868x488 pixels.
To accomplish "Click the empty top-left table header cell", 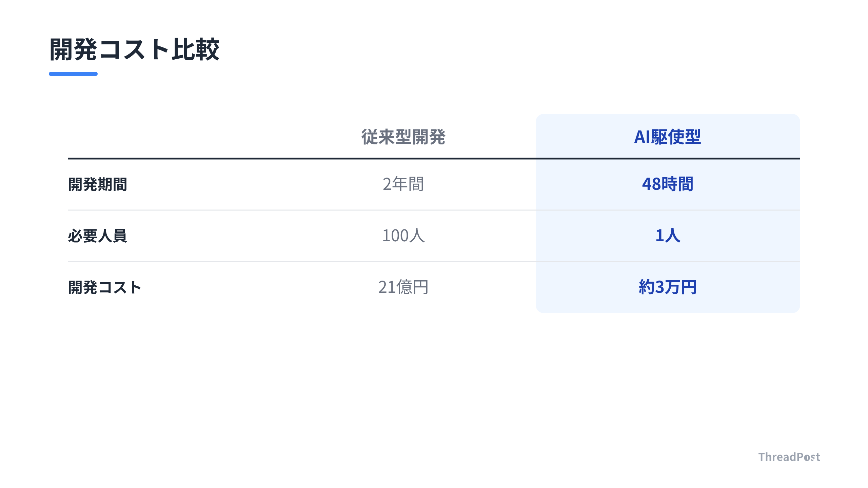I will (x=170, y=136).
